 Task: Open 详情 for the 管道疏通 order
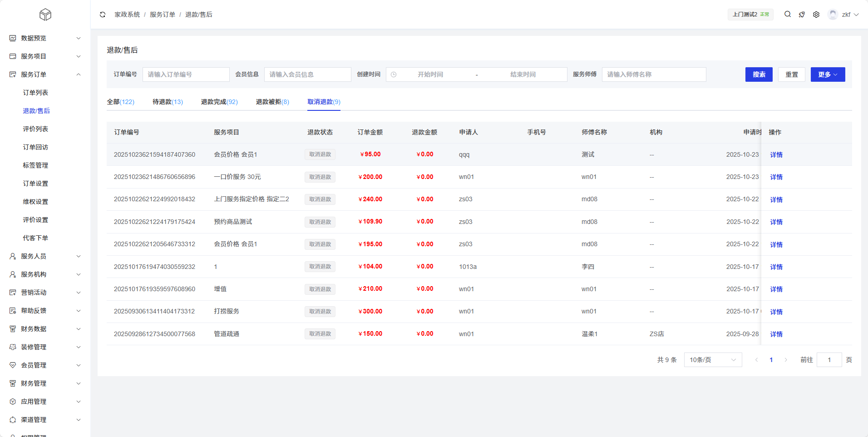[x=776, y=334]
